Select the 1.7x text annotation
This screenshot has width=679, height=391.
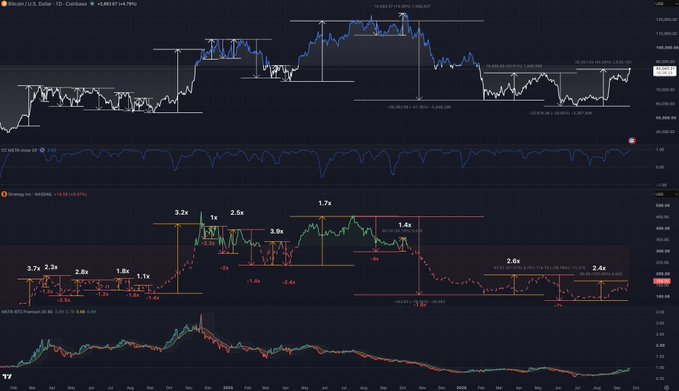325,203
